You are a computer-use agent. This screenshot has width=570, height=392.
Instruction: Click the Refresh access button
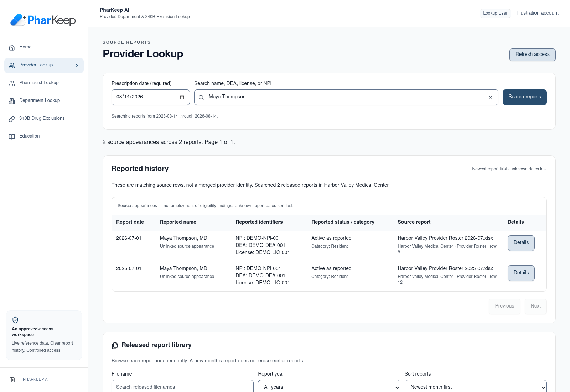click(532, 55)
